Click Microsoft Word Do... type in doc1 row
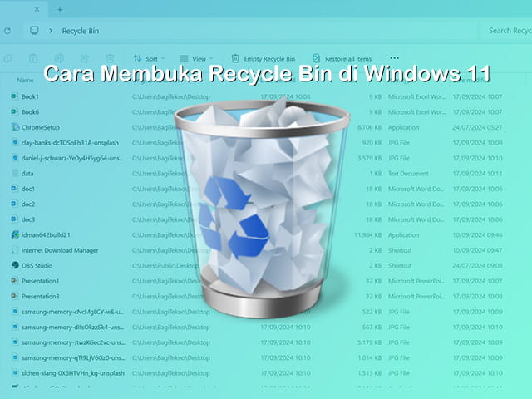 [416, 189]
